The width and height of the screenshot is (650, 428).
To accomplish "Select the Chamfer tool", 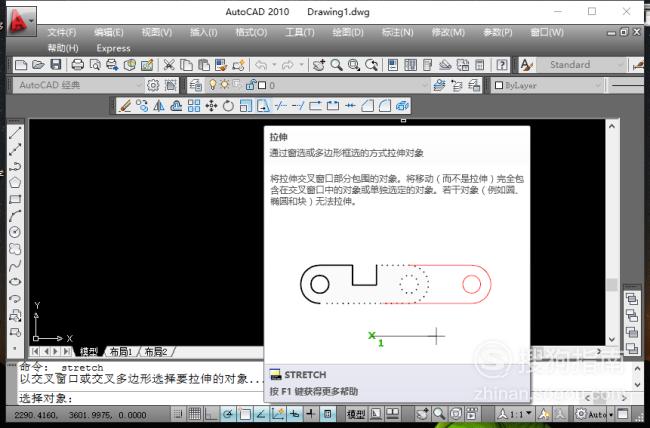I will (367, 106).
